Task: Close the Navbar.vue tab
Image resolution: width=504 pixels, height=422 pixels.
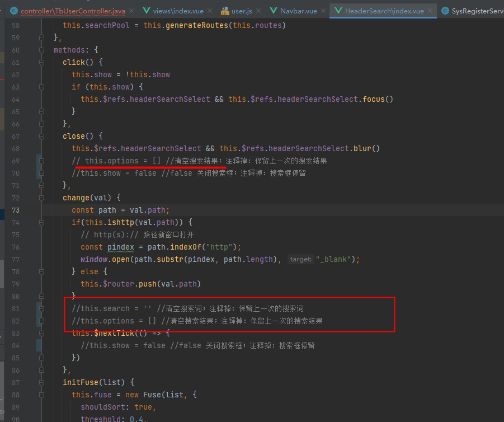Action: (323, 11)
